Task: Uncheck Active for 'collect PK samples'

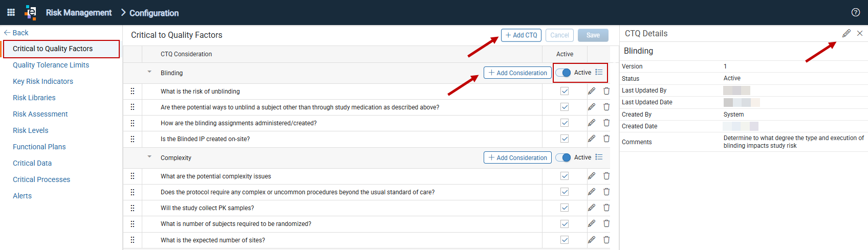Action: coord(565,208)
